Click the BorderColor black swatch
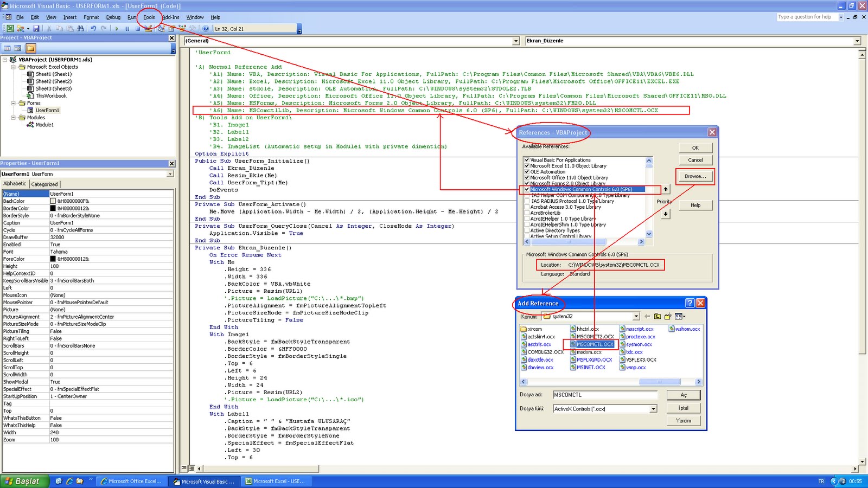This screenshot has height=488, width=868. (53, 208)
